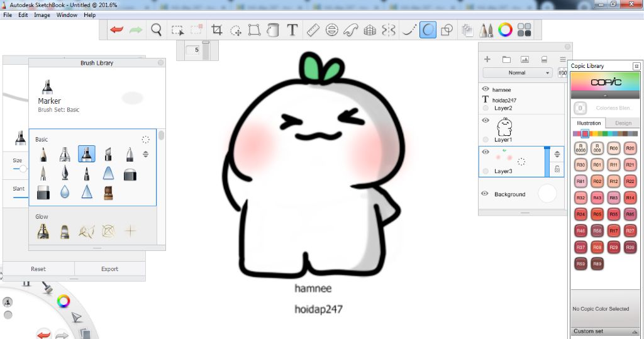Close the Brush Library panel

tap(160, 62)
